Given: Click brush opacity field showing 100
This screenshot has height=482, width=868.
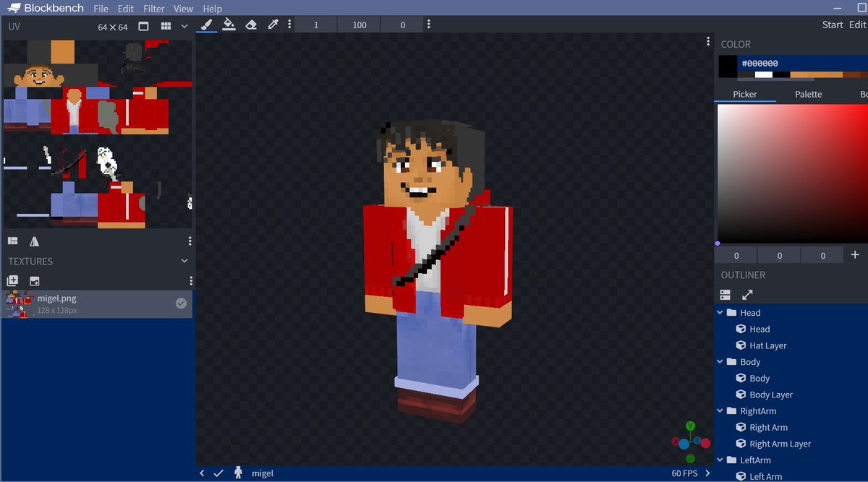Looking at the screenshot, I should (359, 25).
